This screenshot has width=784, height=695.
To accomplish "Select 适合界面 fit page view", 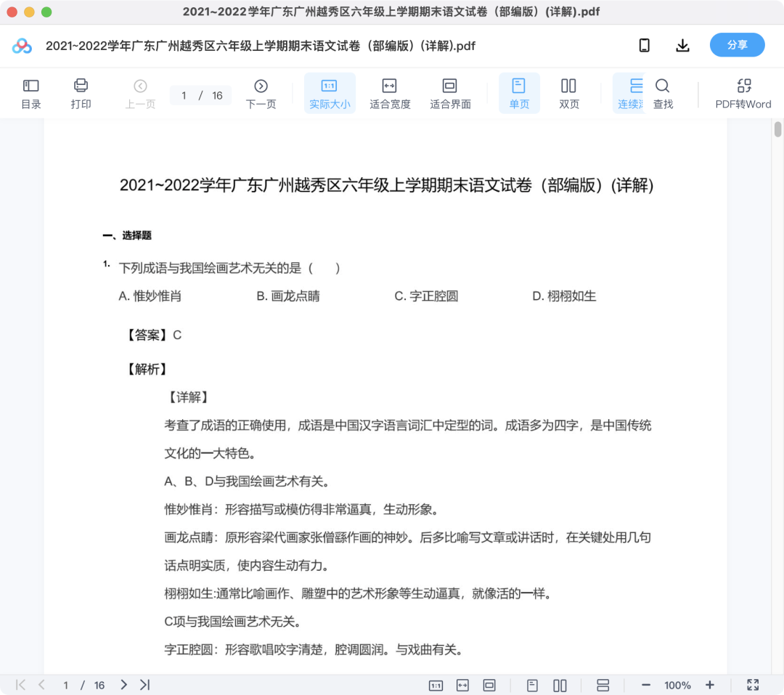I will point(450,94).
